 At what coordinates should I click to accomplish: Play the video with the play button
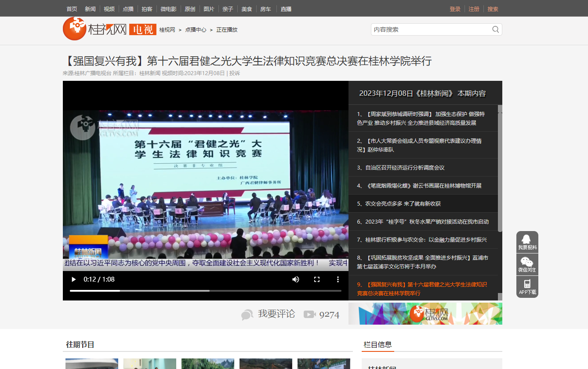point(73,279)
